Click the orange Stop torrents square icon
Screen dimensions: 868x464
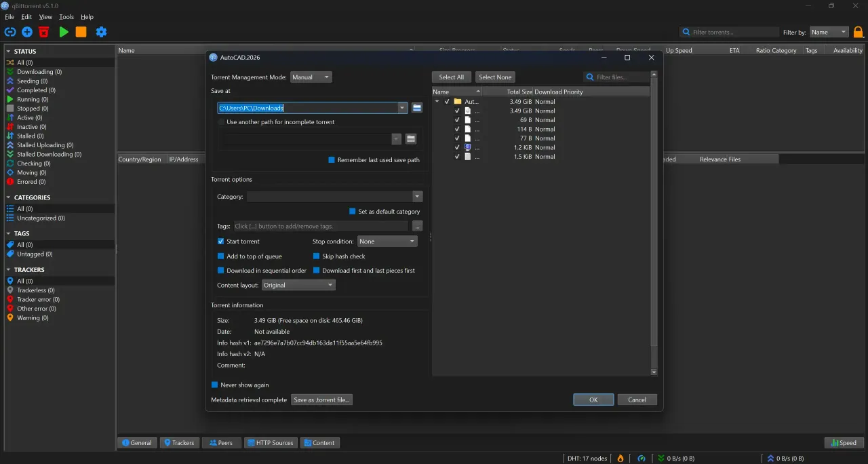click(81, 32)
